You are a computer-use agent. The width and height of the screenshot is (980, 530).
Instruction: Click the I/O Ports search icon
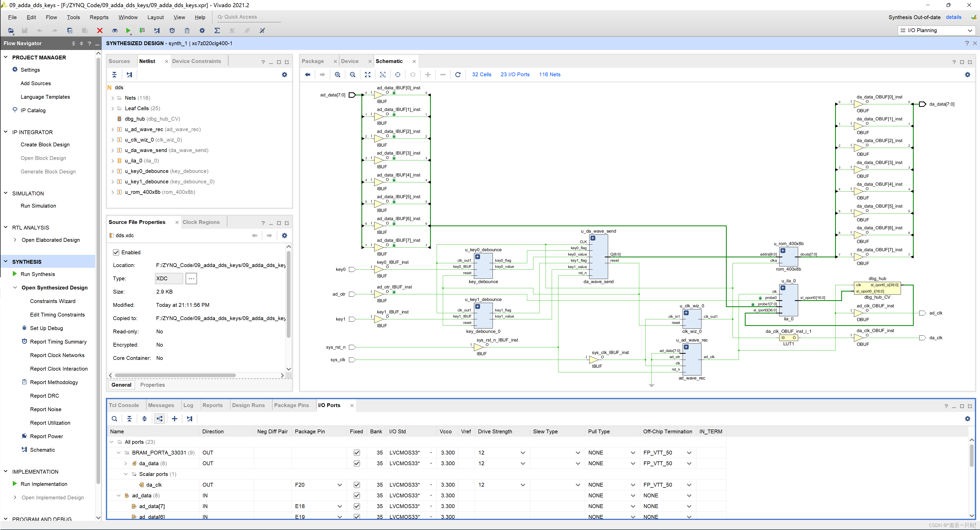(x=114, y=419)
